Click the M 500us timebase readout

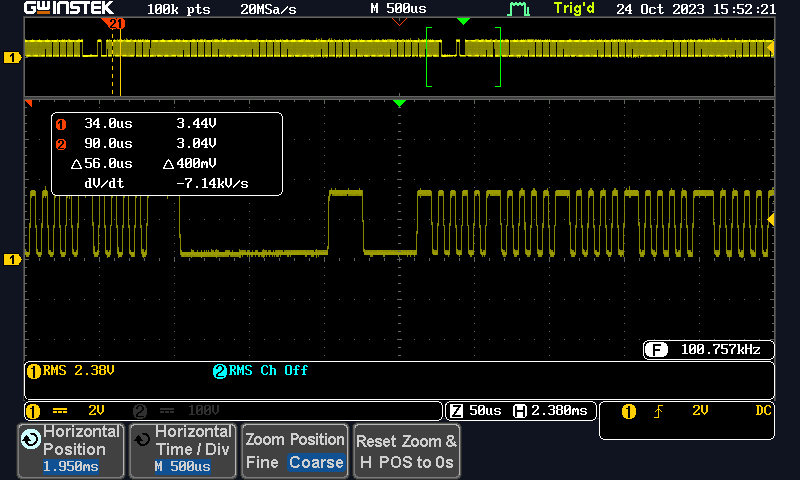398,9
